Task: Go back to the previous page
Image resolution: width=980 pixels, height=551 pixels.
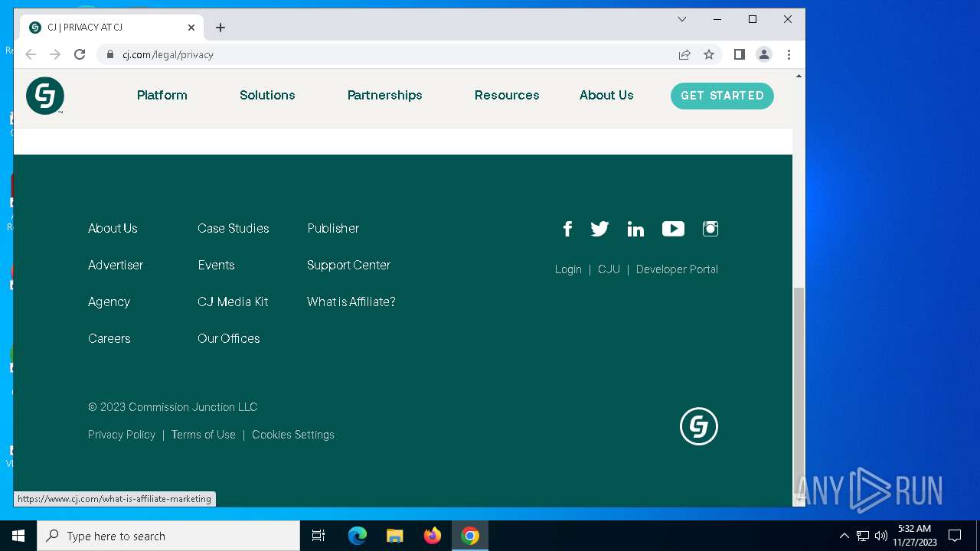Action: [31, 54]
